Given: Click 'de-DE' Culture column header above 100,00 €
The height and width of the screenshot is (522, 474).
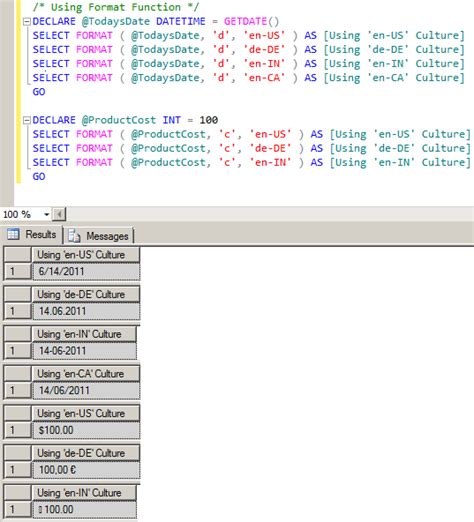Looking at the screenshot, I should pos(86,453).
